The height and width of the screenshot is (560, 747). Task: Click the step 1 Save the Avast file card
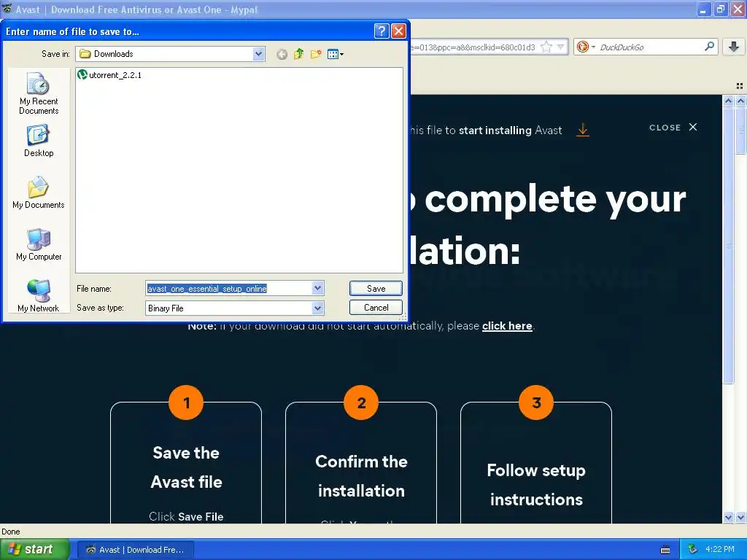(186, 462)
